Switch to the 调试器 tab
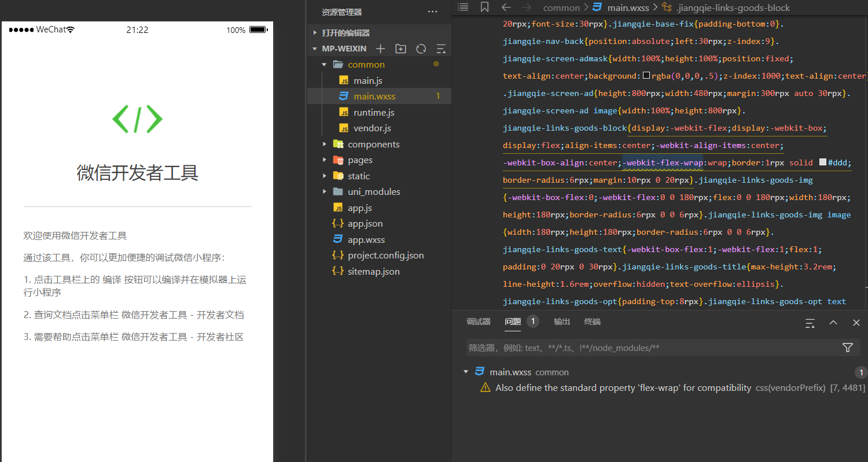This screenshot has height=462, width=868. click(x=479, y=321)
